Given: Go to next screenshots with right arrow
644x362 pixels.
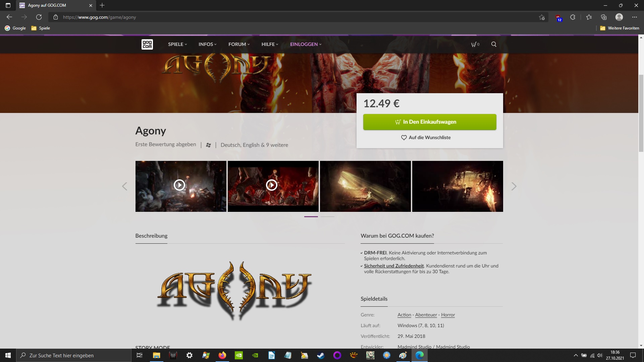Looking at the screenshot, I should pyautogui.click(x=514, y=186).
